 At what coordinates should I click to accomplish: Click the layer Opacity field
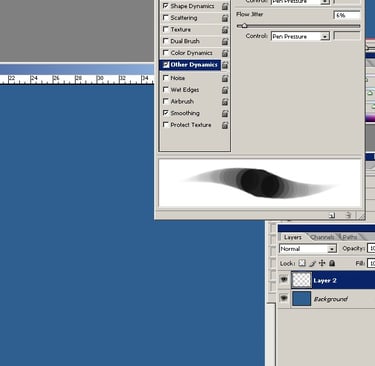371,248
